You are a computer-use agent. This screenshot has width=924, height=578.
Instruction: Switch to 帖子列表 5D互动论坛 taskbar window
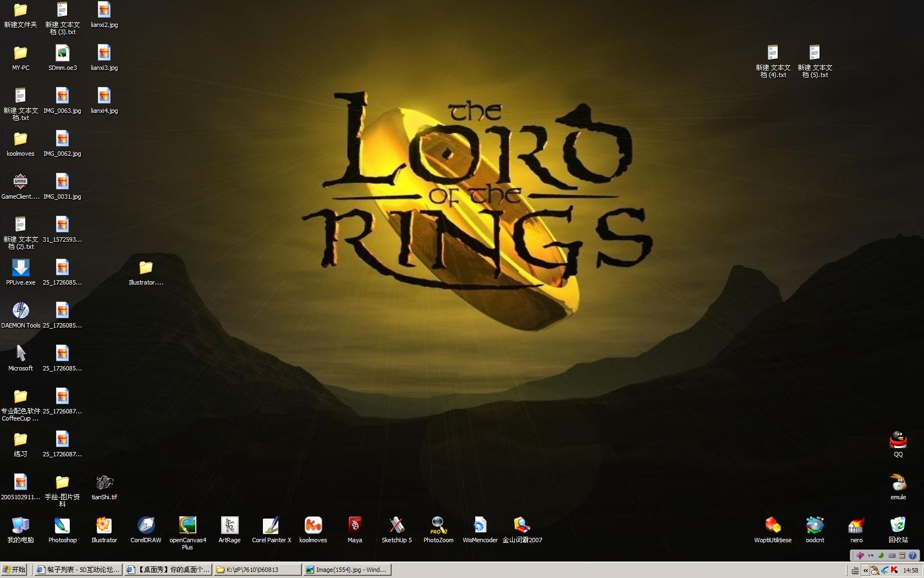click(78, 570)
